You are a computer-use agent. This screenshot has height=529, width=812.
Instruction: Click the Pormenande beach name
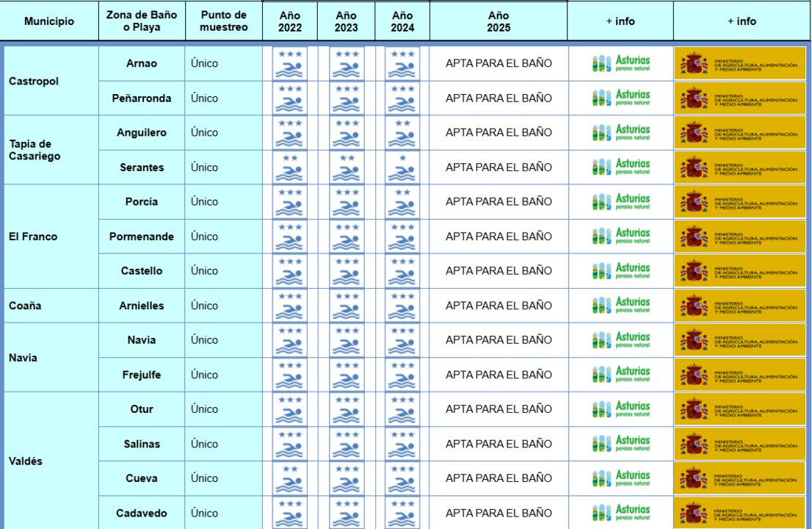click(x=142, y=237)
